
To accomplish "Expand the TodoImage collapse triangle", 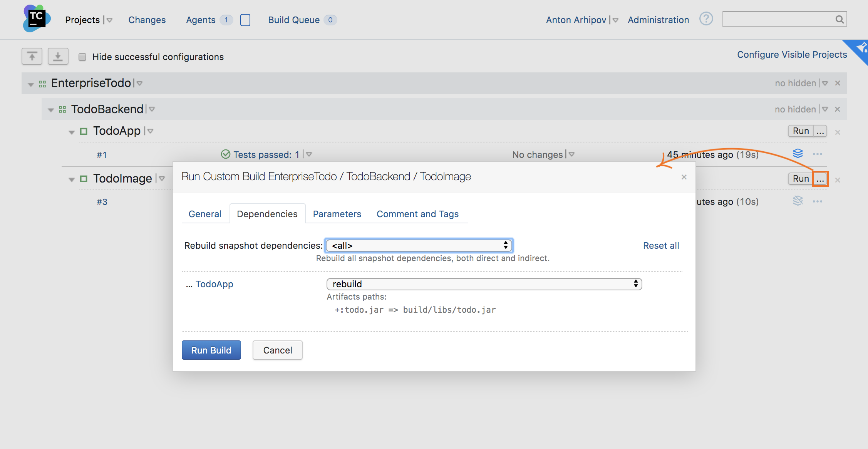I will point(69,178).
